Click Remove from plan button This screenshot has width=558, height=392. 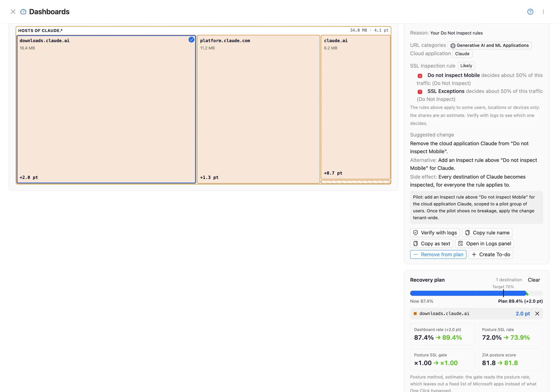[x=438, y=254]
